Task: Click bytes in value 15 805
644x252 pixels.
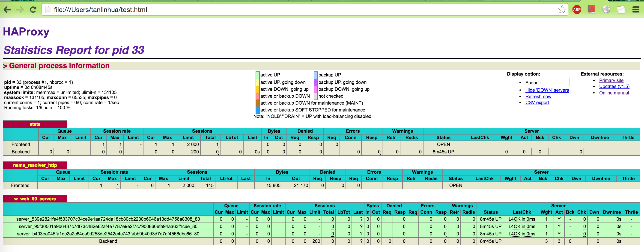Action: click(x=273, y=186)
